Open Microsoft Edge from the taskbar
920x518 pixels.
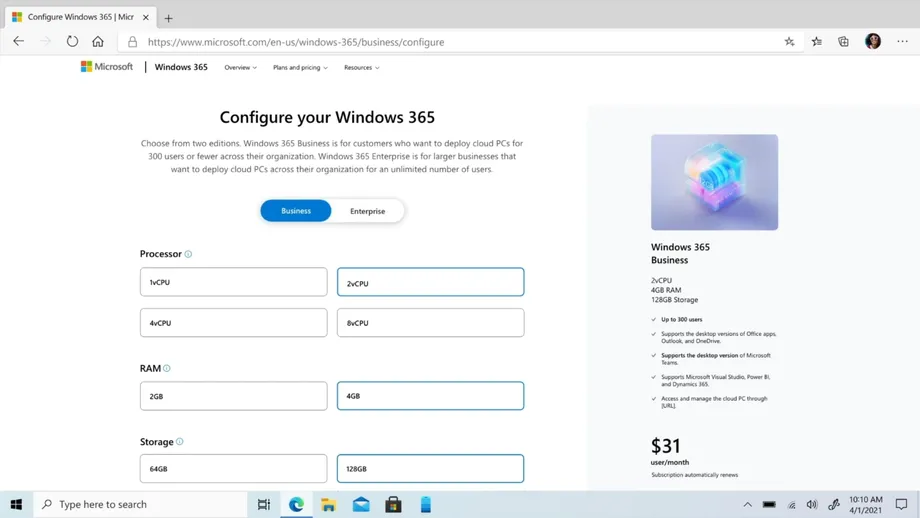[x=296, y=505]
